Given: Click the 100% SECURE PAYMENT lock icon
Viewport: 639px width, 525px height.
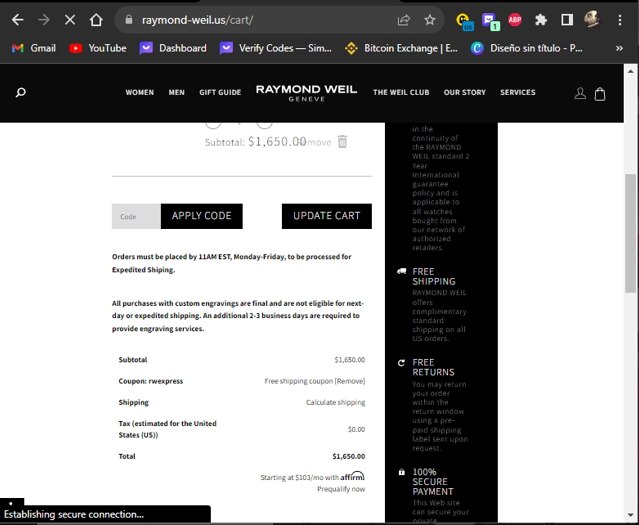Looking at the screenshot, I should (x=401, y=472).
